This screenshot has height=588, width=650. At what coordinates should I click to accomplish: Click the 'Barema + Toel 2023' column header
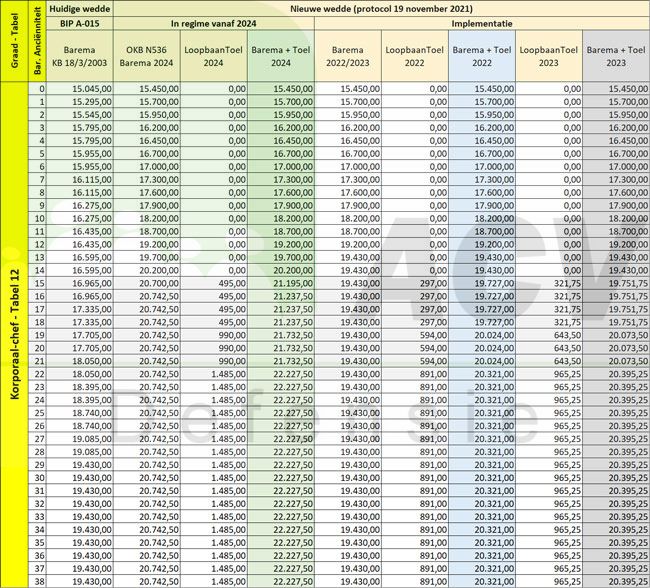click(x=616, y=56)
